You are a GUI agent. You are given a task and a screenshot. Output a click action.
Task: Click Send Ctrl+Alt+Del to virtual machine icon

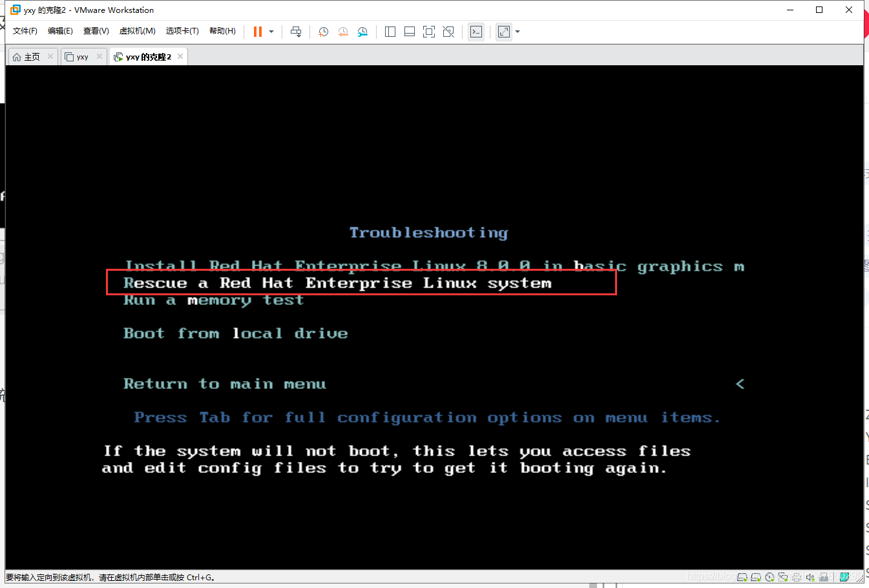click(296, 32)
